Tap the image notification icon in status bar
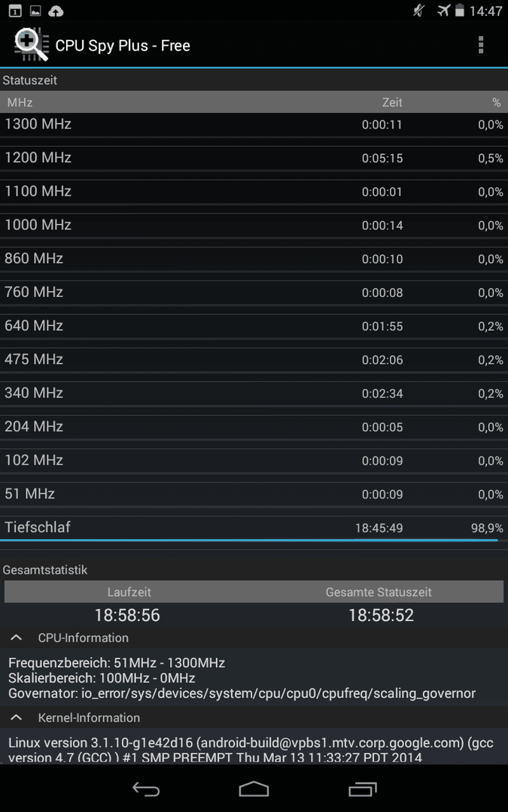508x812 pixels. click(35, 11)
